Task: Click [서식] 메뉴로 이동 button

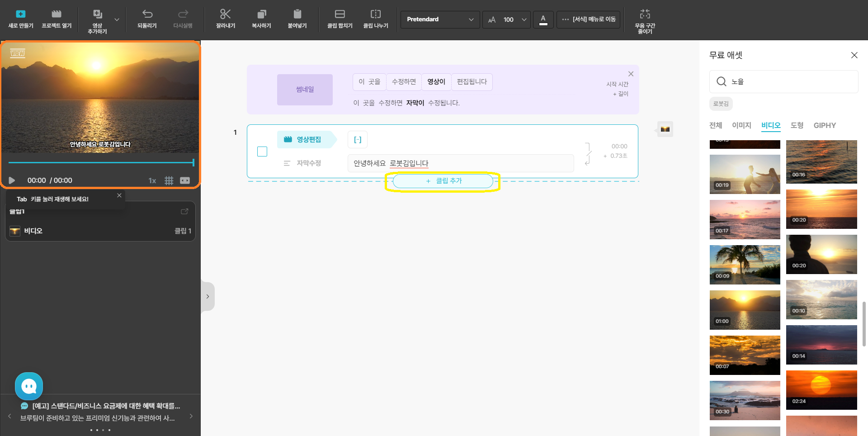Action: 589,19
